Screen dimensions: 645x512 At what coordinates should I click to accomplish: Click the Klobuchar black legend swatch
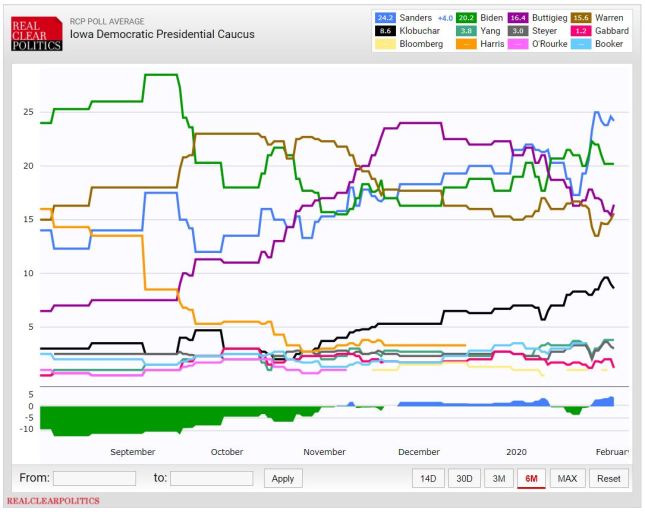click(383, 31)
